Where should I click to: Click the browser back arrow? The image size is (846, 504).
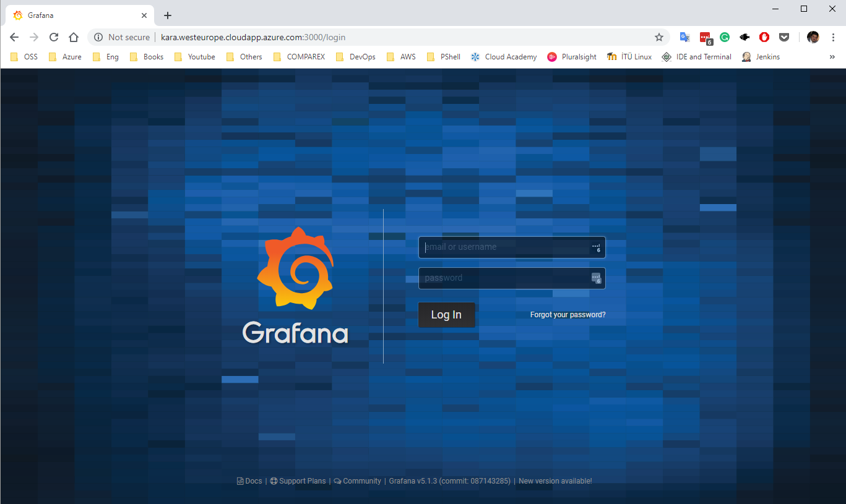(14, 37)
